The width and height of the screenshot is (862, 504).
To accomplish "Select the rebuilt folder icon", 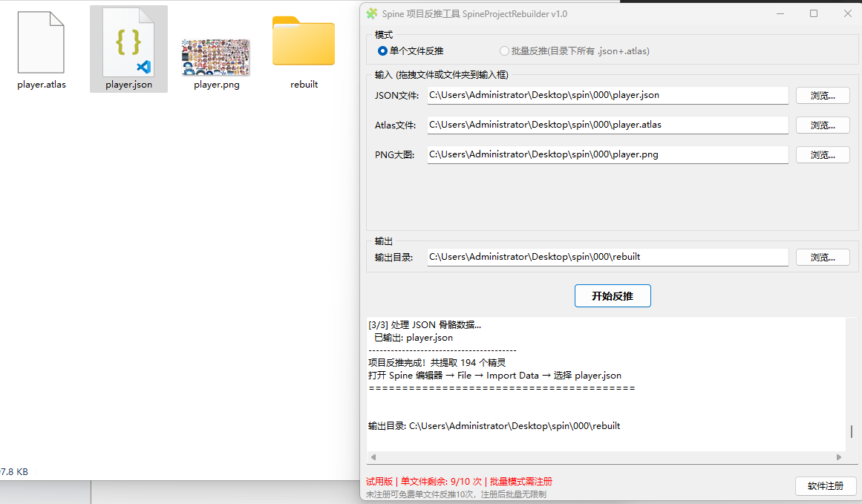I will 304,42.
